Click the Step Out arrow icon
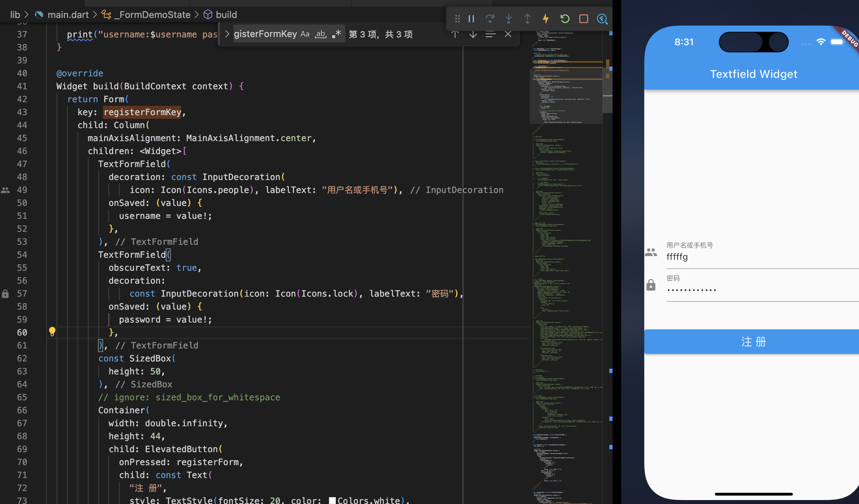The width and height of the screenshot is (859, 504). 527,19
